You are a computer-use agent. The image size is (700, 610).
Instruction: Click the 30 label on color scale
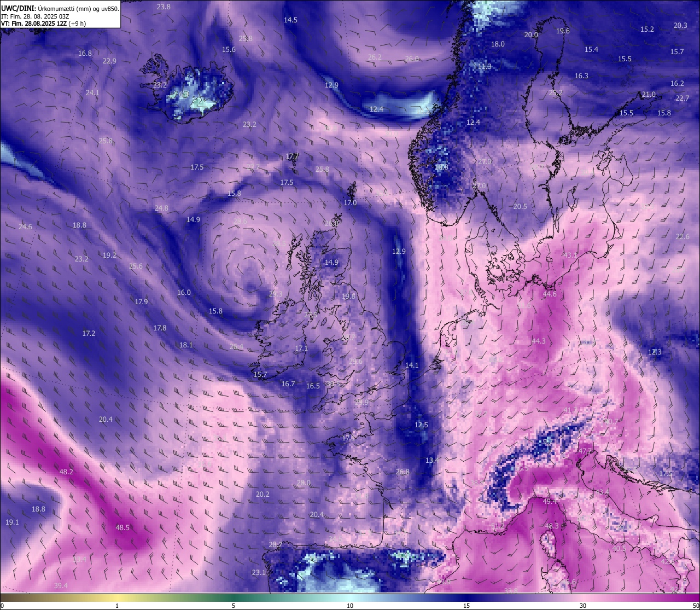[583, 606]
